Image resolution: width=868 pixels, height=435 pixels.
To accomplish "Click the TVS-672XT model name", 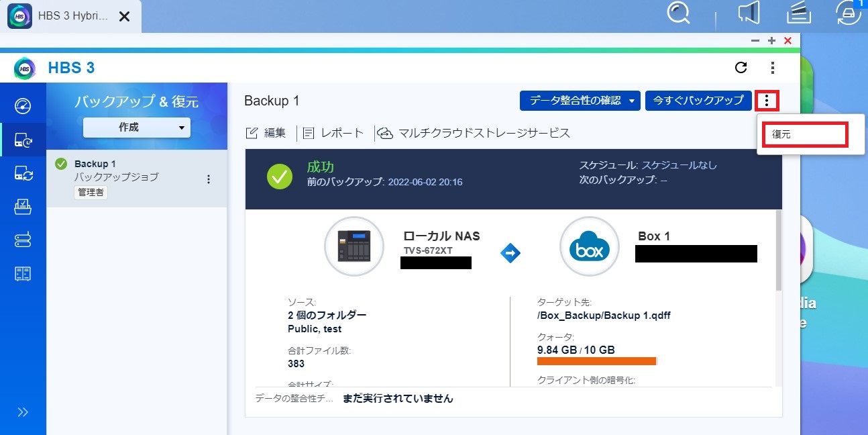I will click(x=428, y=250).
